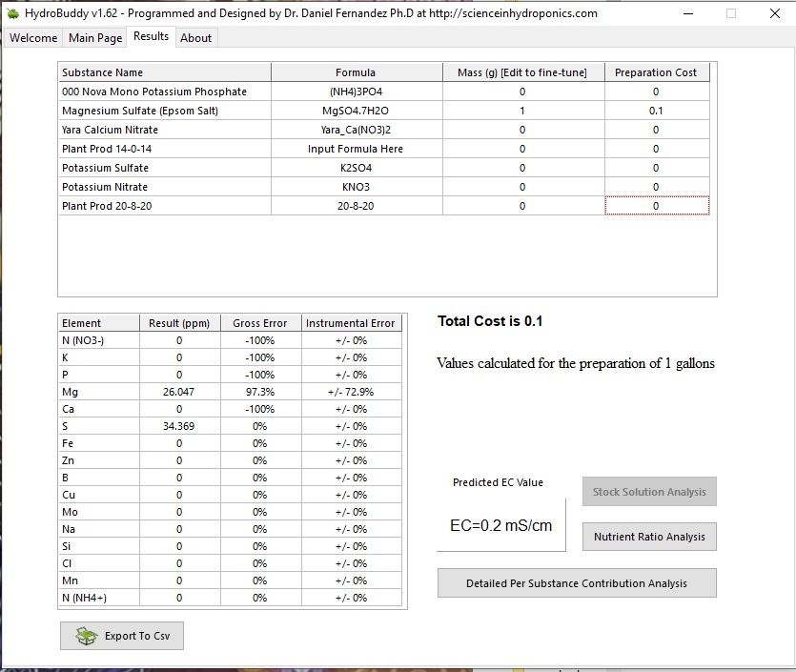
Task: Click the 'Predicted EC Value' label
Action: tap(498, 482)
